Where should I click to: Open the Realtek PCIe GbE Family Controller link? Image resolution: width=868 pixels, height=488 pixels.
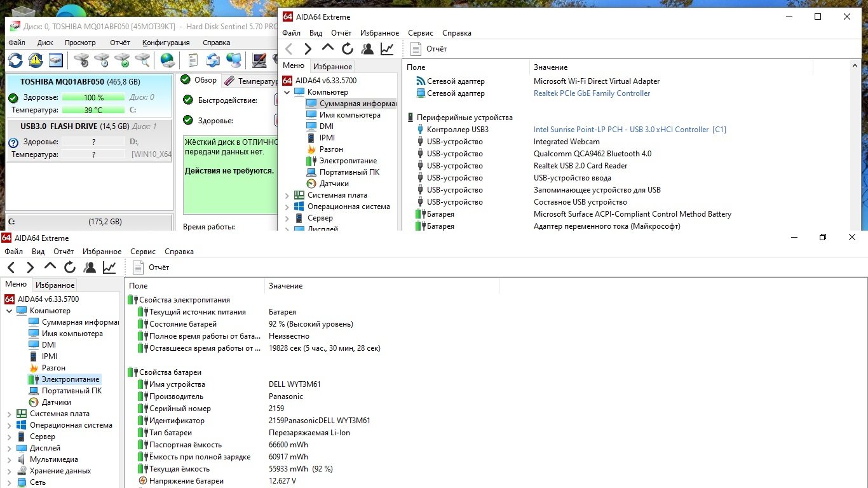pos(592,93)
